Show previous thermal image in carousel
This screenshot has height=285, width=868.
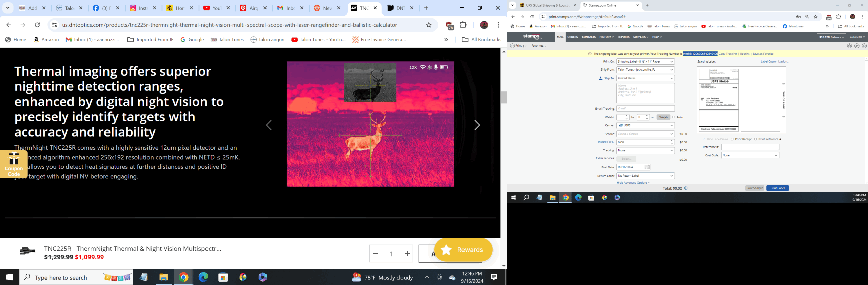click(x=269, y=125)
